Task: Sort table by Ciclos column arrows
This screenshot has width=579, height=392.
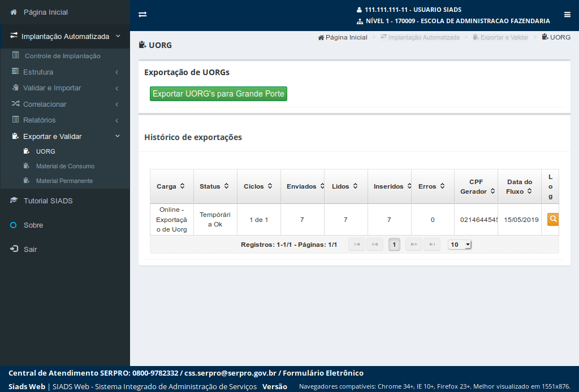Action: pyautogui.click(x=270, y=186)
